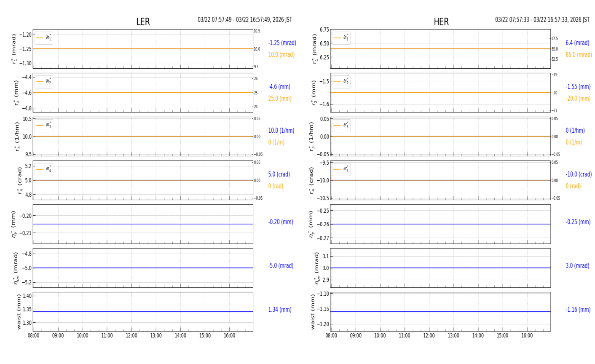This screenshot has width=595, height=364.
Task: Click the -5.0 (mrad) value
Action: [281, 266]
